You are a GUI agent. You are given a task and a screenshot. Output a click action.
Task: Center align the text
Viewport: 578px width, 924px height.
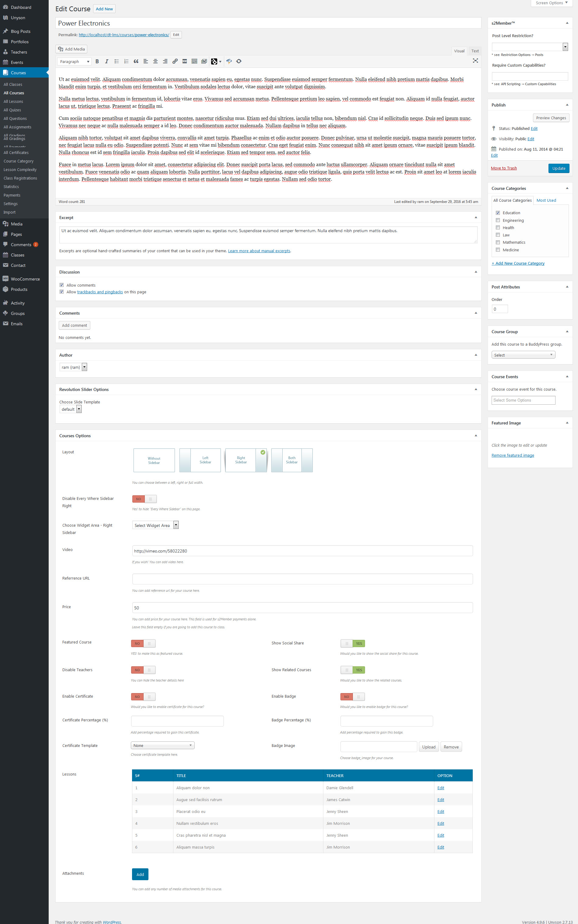tap(155, 61)
